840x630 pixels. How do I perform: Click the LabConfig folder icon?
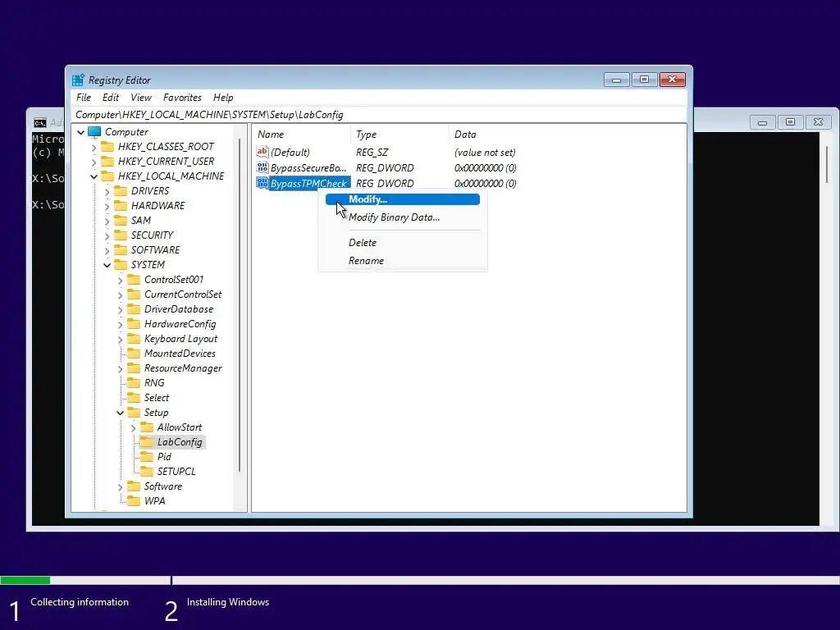(147, 442)
